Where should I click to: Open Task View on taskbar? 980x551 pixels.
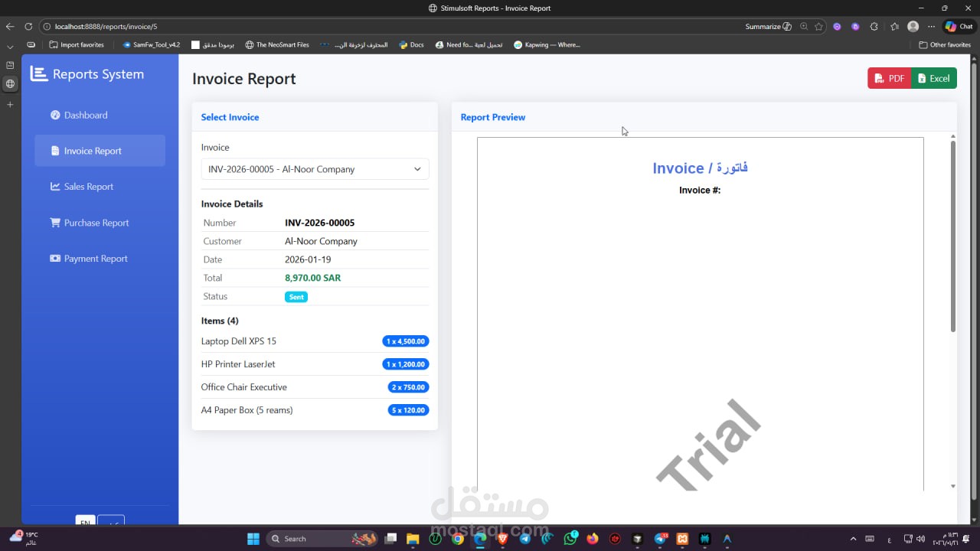point(390,539)
